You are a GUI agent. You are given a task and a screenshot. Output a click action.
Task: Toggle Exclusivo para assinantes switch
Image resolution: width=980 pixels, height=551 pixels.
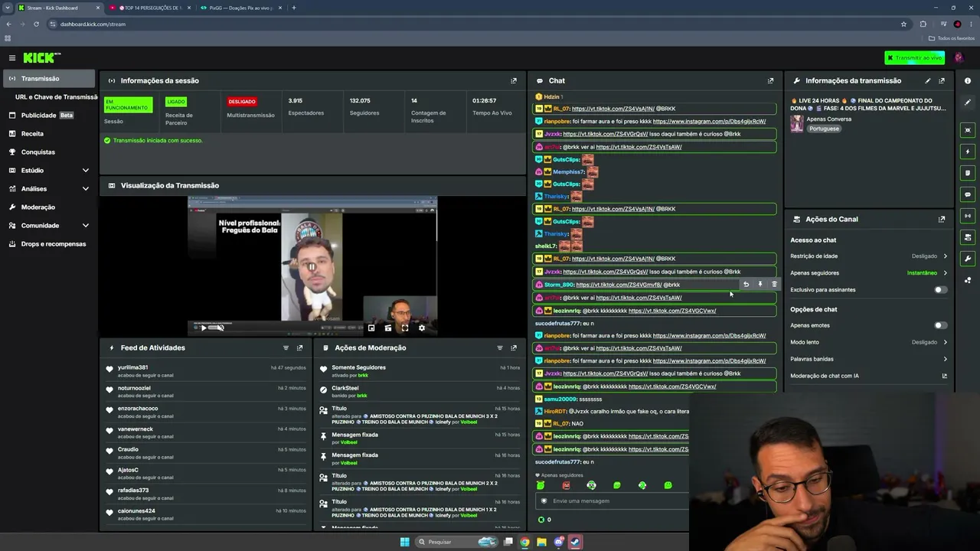(x=940, y=290)
